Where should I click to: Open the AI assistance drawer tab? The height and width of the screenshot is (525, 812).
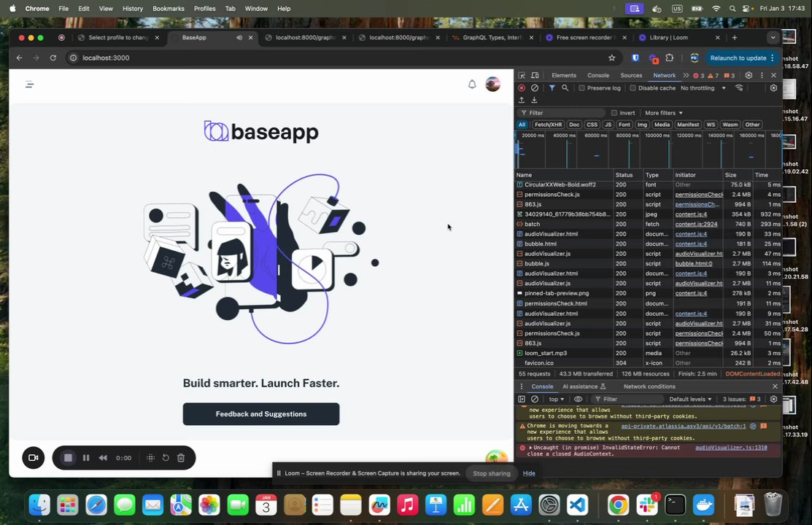[584, 386]
